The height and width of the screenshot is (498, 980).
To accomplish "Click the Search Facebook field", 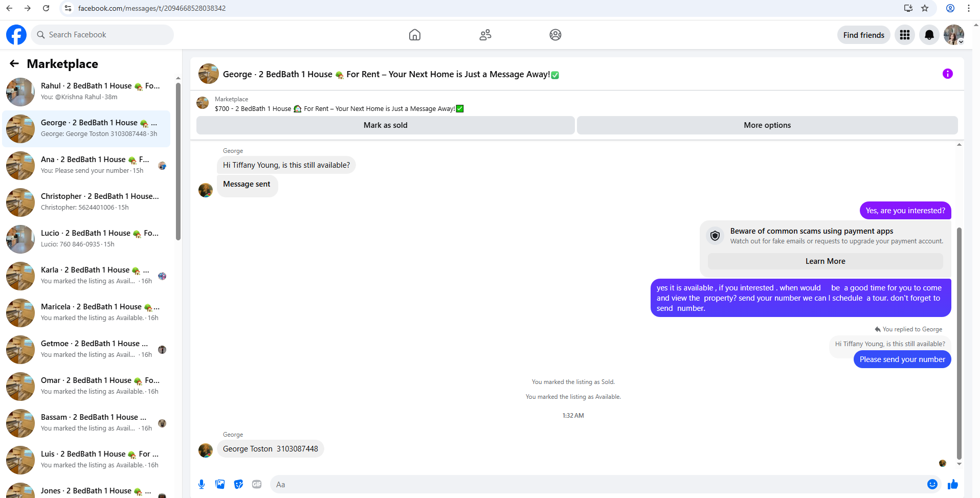I will [102, 35].
